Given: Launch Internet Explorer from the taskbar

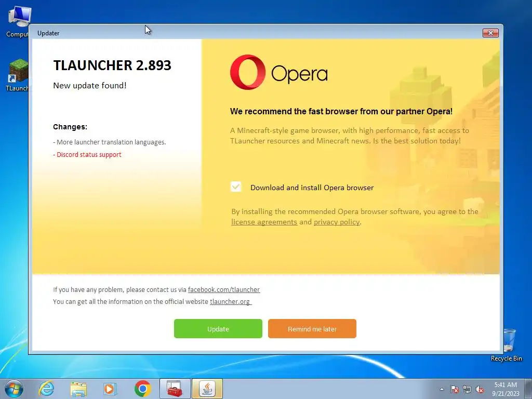Looking at the screenshot, I should coord(46,389).
